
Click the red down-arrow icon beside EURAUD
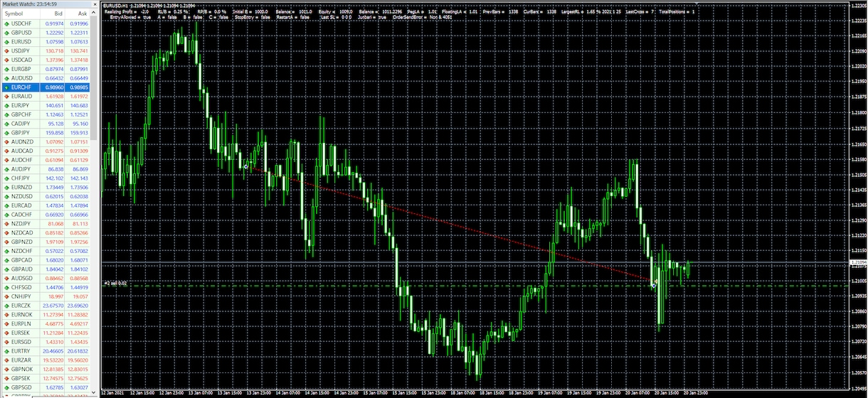click(6, 97)
